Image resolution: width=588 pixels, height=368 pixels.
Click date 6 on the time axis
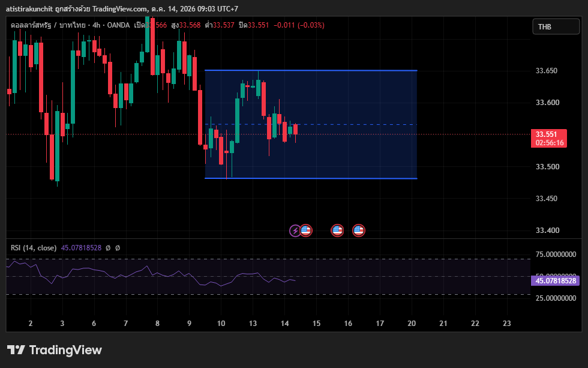[x=94, y=324]
